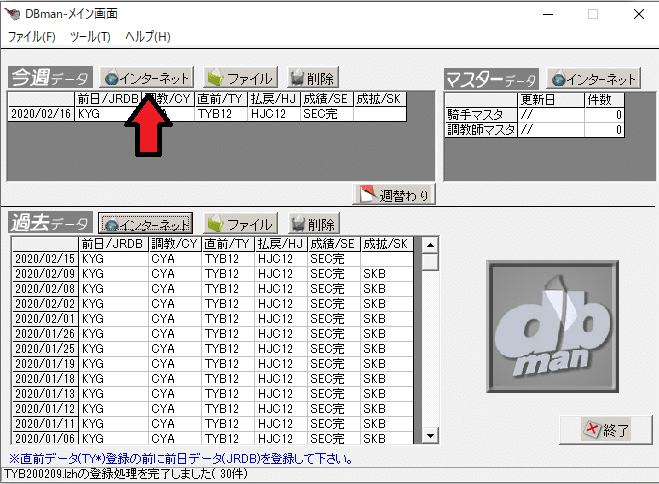The width and height of the screenshot is (659, 484).
Task: Click 削除 button in 今週データ section
Action: [313, 78]
